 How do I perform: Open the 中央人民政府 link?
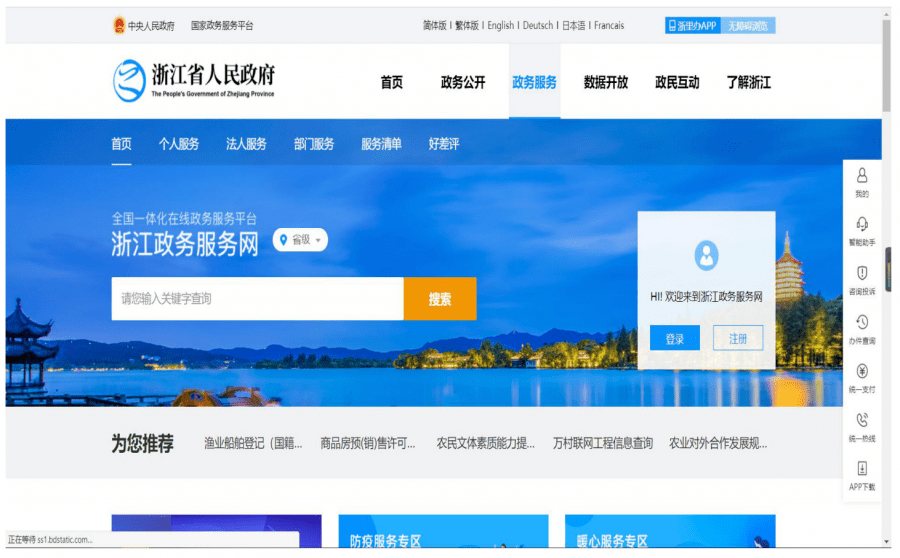[151, 26]
